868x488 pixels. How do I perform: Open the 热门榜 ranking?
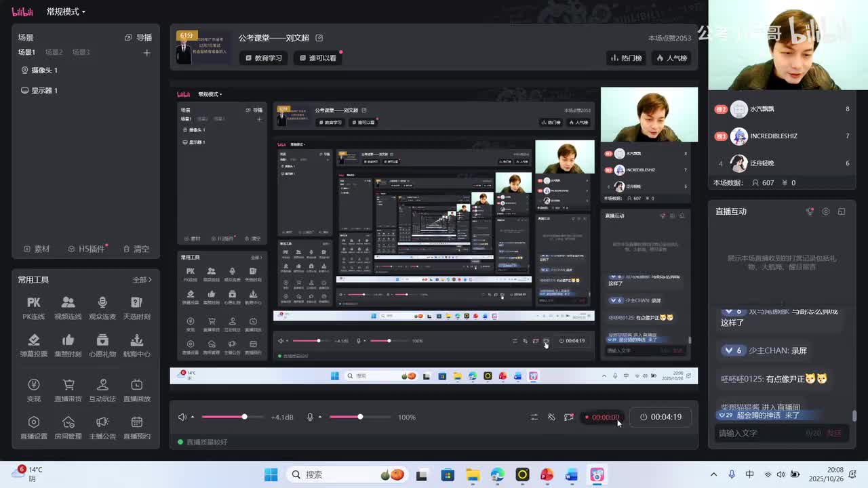(x=625, y=58)
